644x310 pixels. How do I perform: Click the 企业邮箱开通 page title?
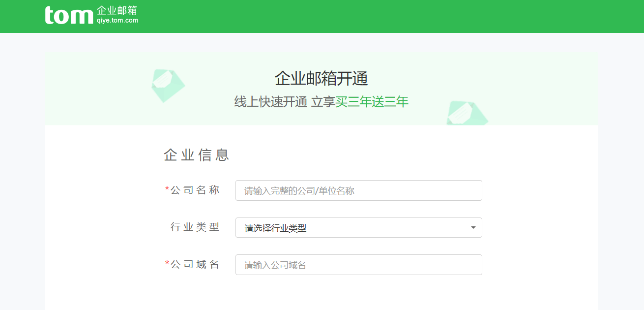coord(322,77)
